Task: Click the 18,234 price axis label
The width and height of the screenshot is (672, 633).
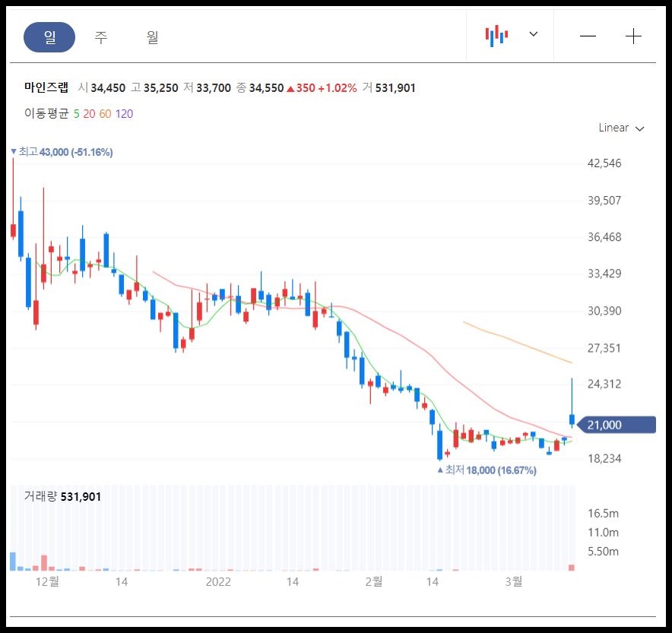Action: [604, 459]
